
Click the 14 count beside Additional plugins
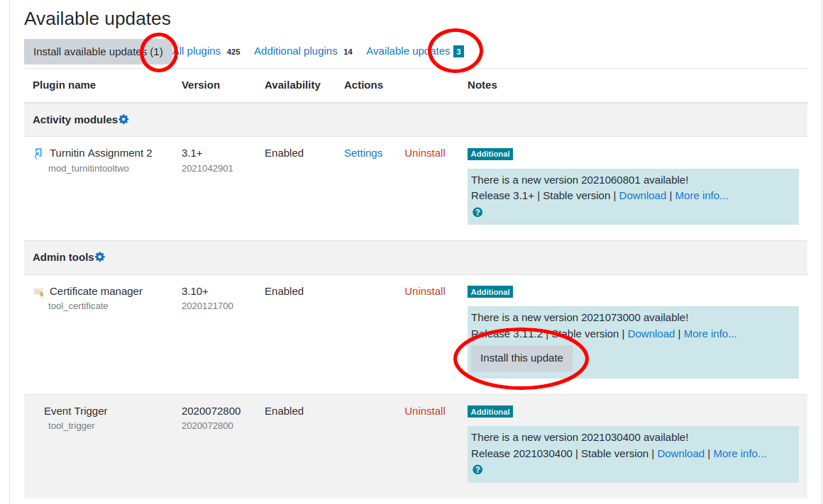pyautogui.click(x=348, y=52)
